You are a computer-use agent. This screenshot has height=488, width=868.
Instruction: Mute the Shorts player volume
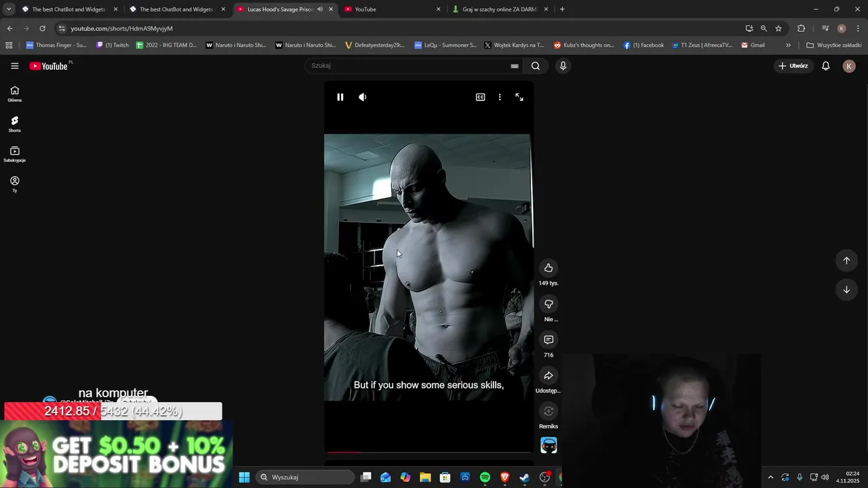(x=363, y=97)
